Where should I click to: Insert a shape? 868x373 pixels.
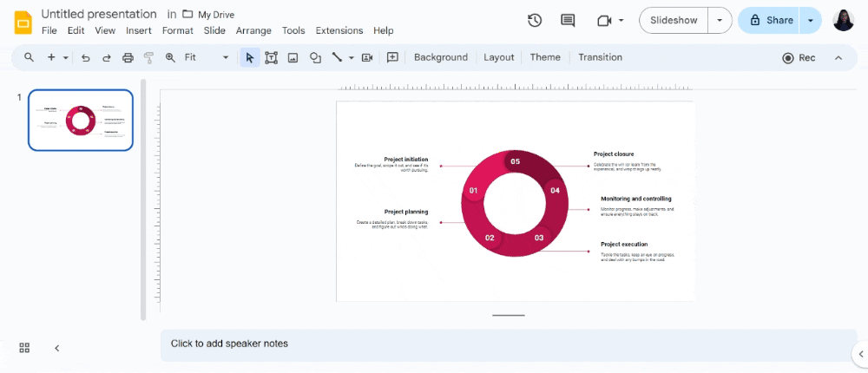316,57
